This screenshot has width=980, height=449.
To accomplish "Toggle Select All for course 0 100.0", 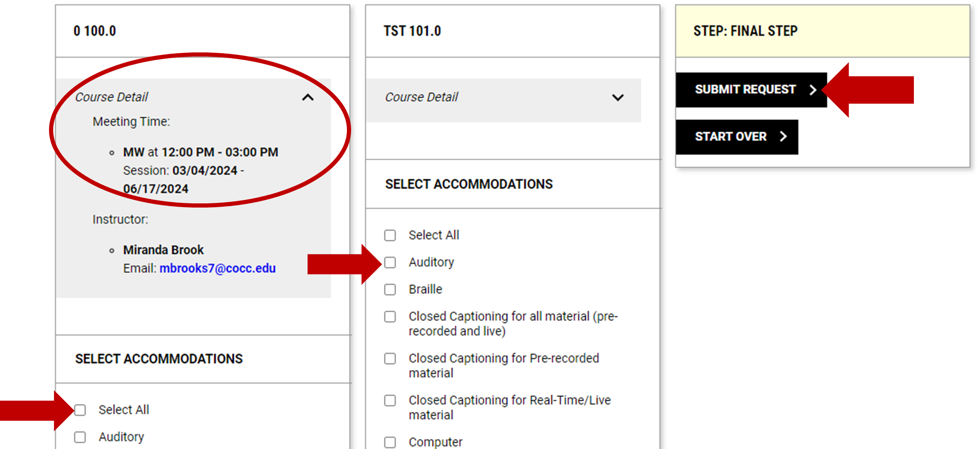I will tap(80, 410).
